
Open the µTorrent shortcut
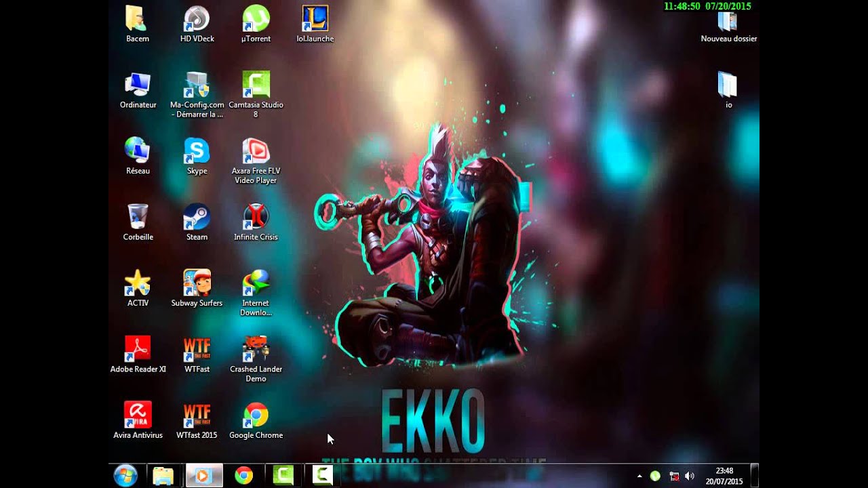click(x=256, y=24)
